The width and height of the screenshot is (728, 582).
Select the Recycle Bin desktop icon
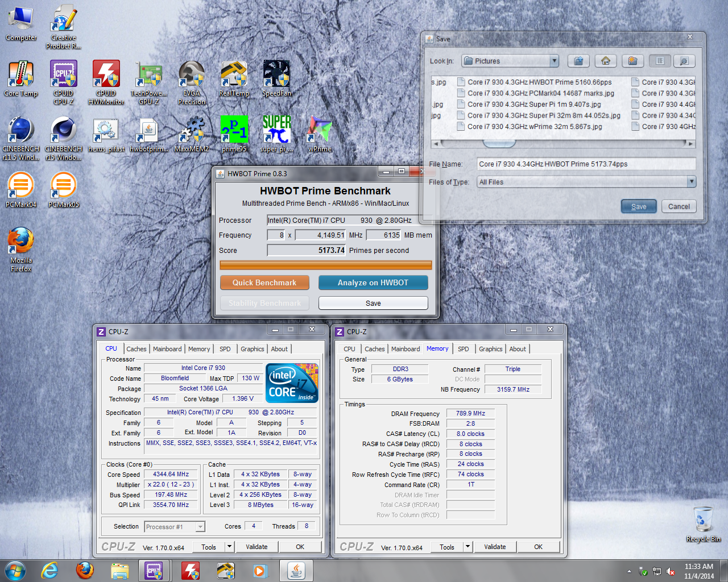pos(703,525)
